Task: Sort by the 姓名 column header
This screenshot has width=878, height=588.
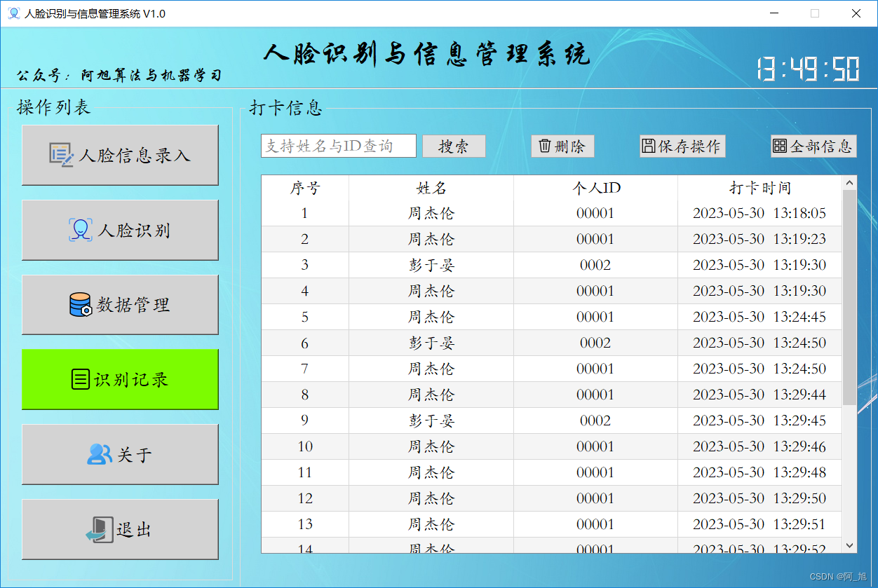Action: click(431, 188)
